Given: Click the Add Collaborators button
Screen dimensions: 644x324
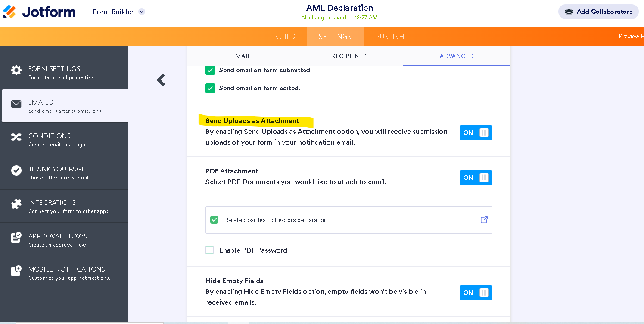Looking at the screenshot, I should click(x=598, y=12).
